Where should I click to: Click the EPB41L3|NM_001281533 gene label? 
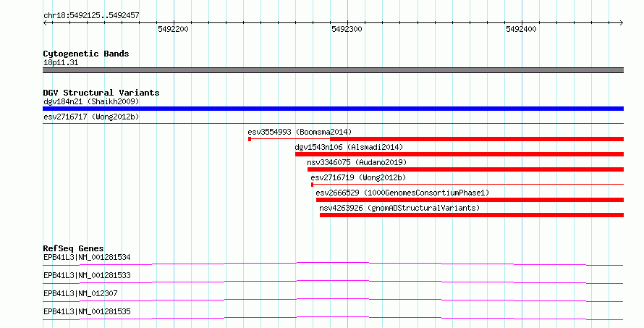[87, 275]
